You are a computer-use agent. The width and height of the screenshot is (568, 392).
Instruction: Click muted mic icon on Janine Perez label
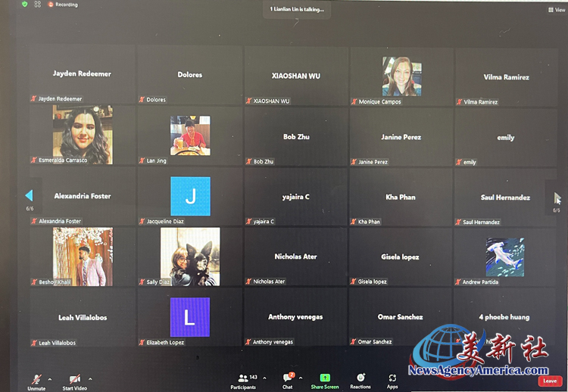(354, 162)
